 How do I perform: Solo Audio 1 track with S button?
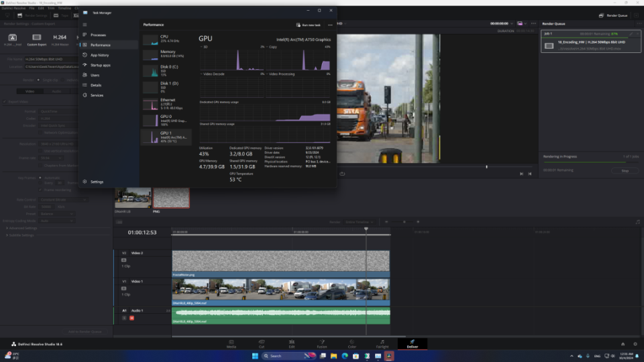[x=124, y=318]
